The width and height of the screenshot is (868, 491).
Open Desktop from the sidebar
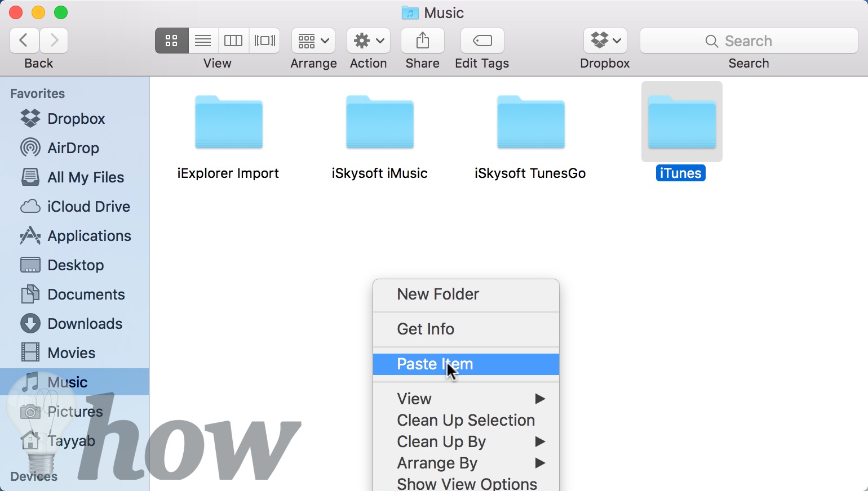(74, 265)
